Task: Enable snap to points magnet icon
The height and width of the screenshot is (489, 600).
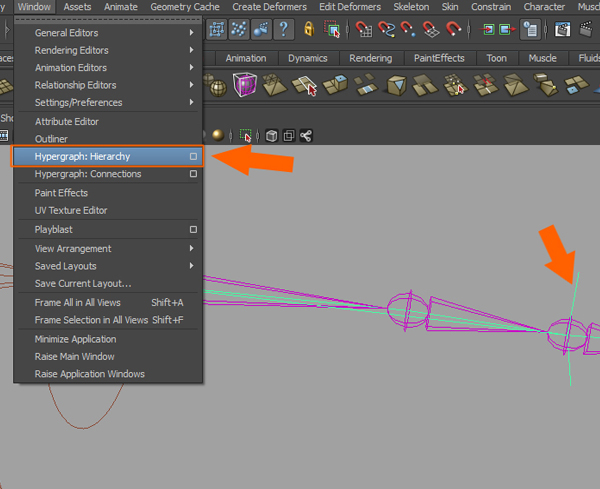Action: click(408, 29)
